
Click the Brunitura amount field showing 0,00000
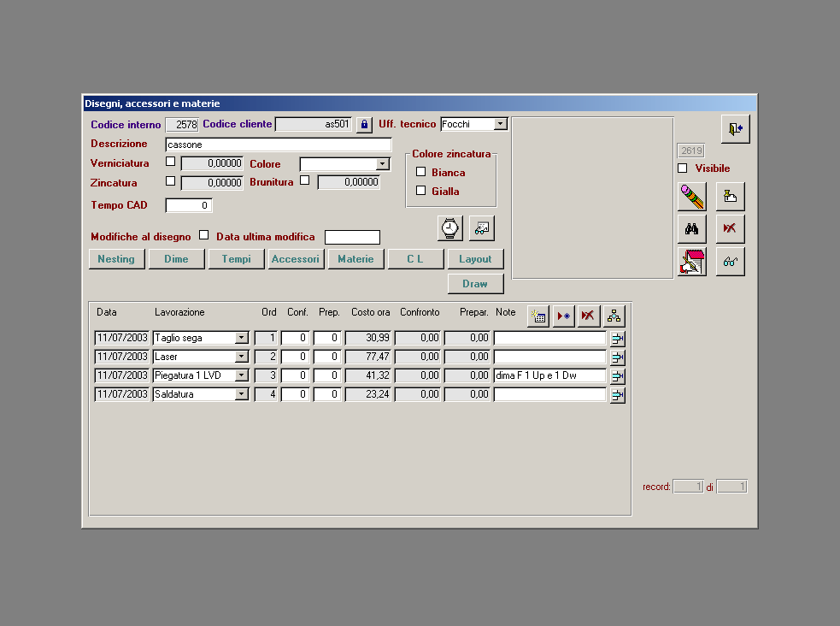349,182
